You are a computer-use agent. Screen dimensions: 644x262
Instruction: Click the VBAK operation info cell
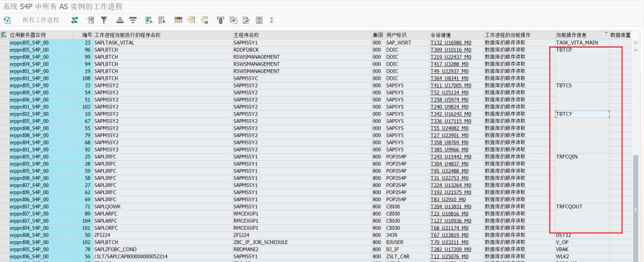point(582,249)
